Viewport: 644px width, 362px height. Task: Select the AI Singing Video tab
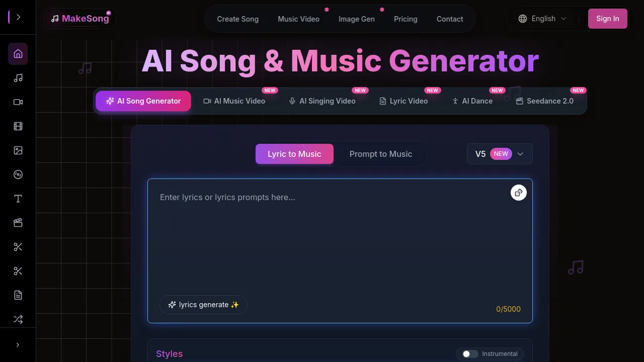(x=322, y=101)
